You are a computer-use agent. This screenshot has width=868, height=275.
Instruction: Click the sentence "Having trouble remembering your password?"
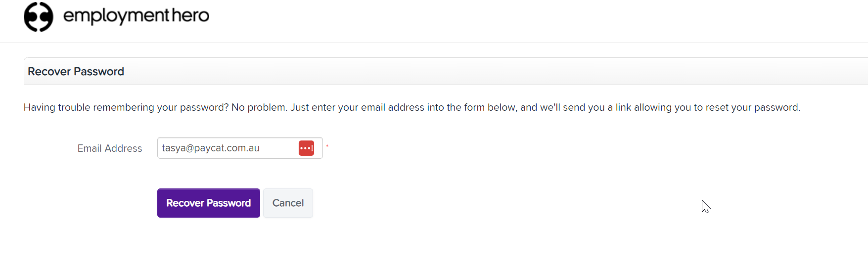tap(126, 107)
